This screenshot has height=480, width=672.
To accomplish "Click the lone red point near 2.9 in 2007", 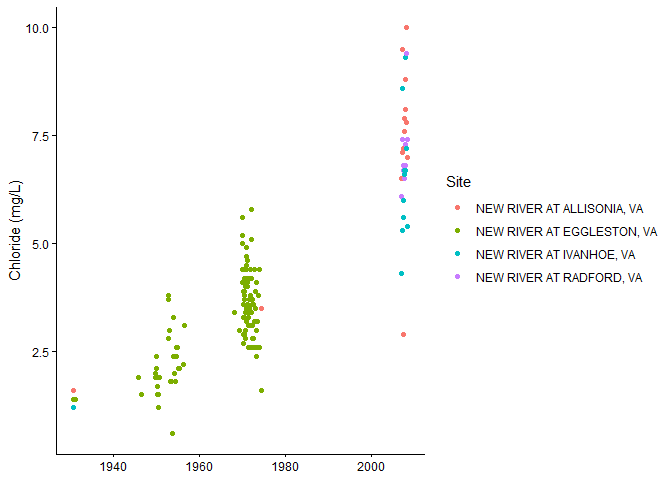I will pyautogui.click(x=403, y=335).
